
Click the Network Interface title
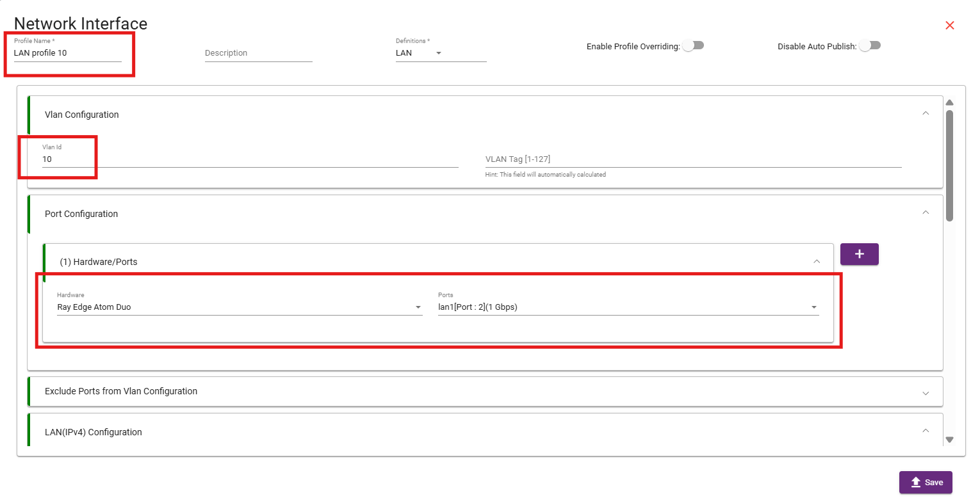click(x=81, y=24)
